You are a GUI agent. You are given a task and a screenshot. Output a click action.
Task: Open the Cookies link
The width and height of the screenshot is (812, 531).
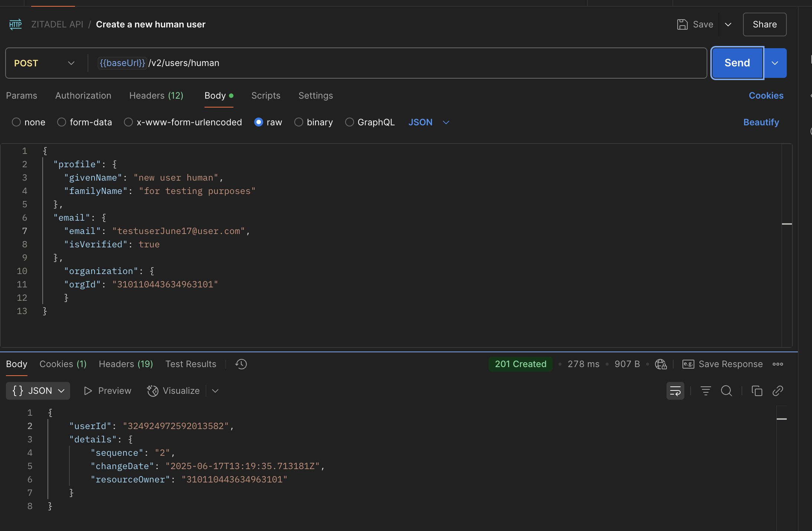click(x=766, y=96)
